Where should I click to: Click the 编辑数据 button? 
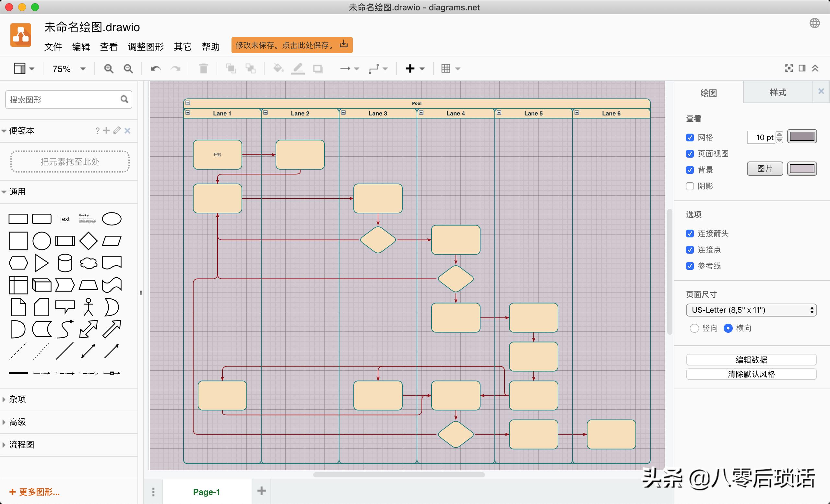[x=751, y=360]
